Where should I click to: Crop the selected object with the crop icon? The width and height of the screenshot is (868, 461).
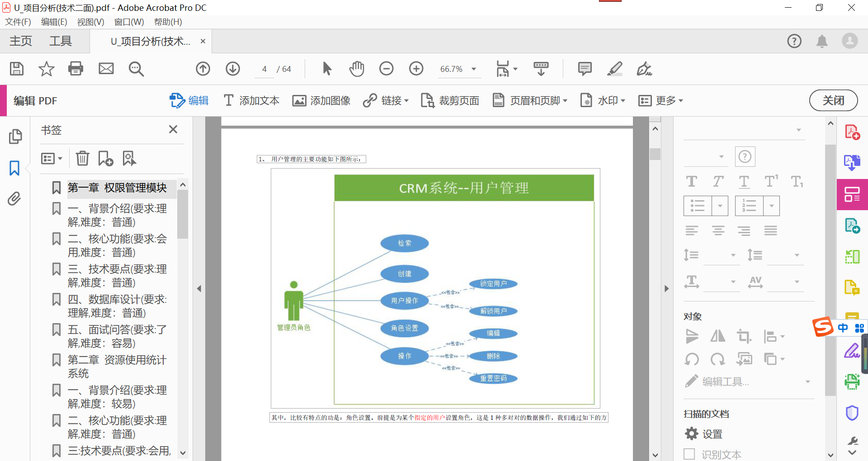[x=744, y=336]
